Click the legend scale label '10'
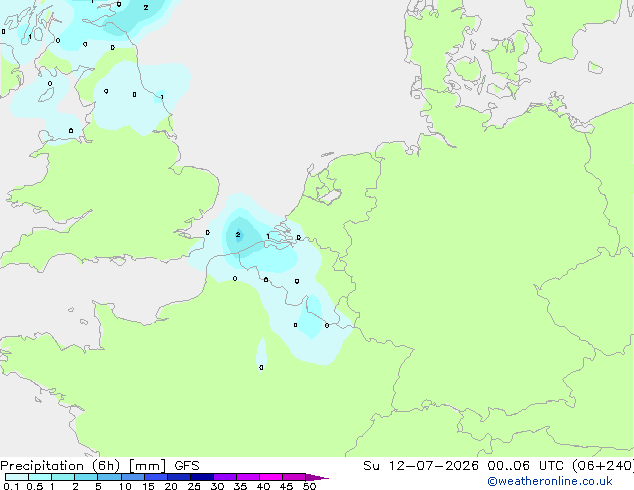 125,486
